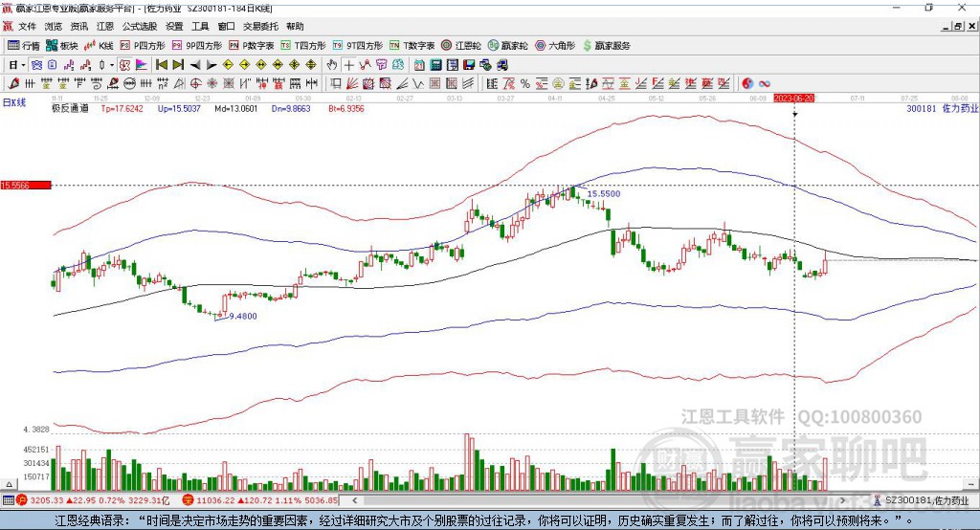Open 赢家服务 with the dollar icon

click(x=606, y=46)
